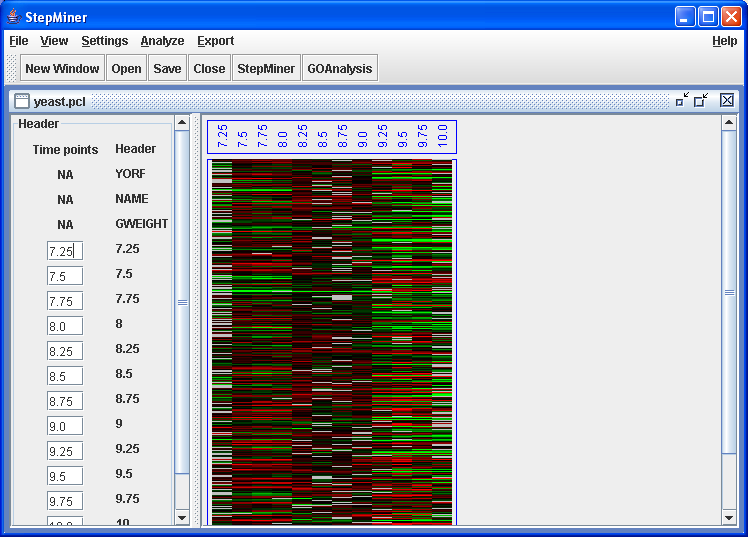Click the 9.5 time point input field
Viewport: 748px width, 537px height.
click(65, 476)
